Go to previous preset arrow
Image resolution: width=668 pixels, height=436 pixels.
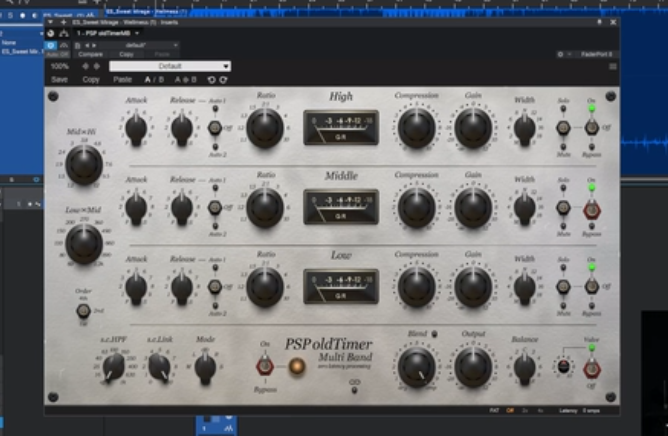pos(87,45)
